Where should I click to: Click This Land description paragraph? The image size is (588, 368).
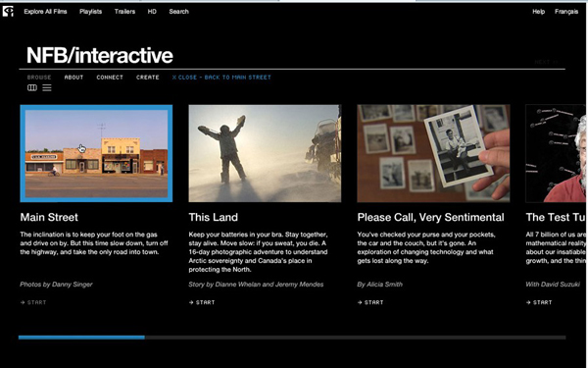point(259,252)
